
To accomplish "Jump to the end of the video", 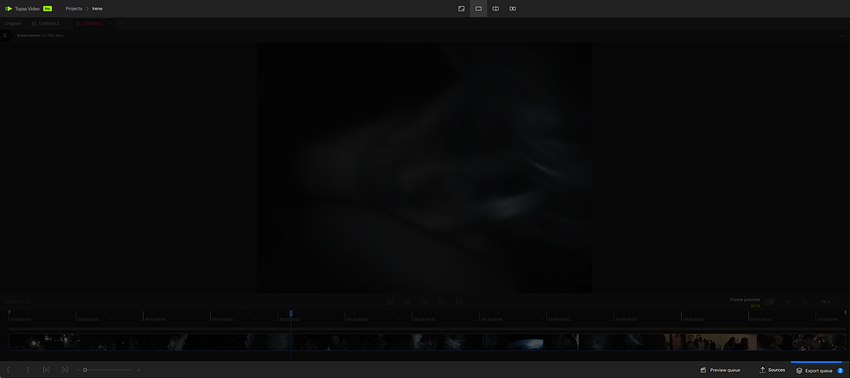I will [459, 302].
